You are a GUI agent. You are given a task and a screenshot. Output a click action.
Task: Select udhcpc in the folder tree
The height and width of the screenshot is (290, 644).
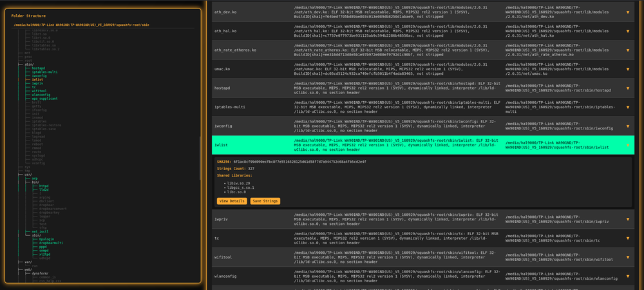point(37,159)
